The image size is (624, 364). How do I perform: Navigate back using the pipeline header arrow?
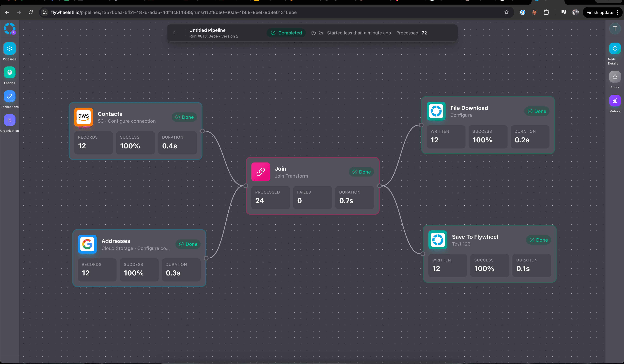(x=176, y=33)
